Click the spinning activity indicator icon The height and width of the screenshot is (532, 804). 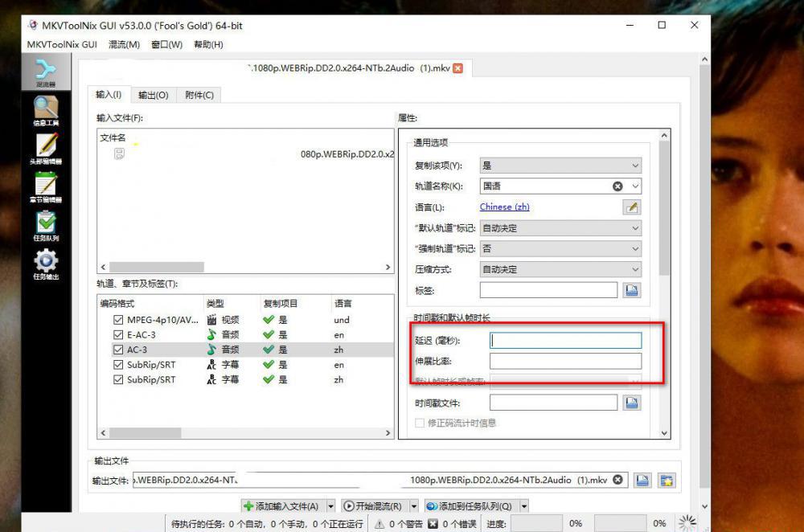click(687, 523)
